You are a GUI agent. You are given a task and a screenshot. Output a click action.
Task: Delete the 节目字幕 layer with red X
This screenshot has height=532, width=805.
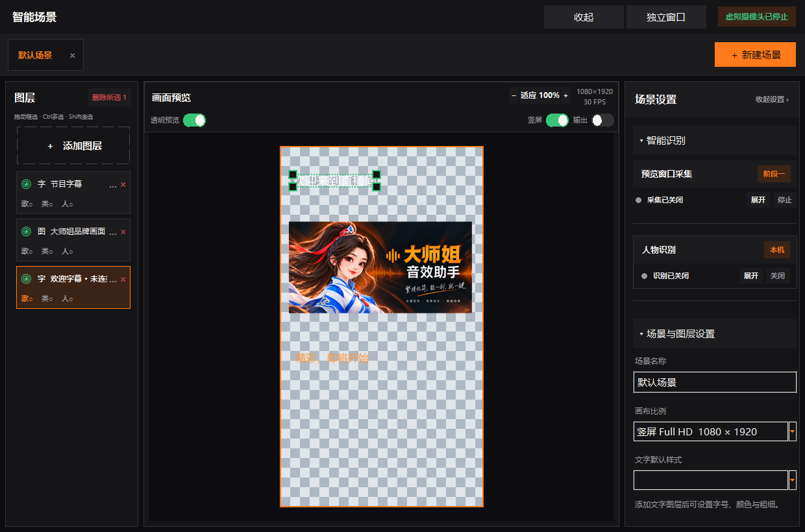[123, 185]
